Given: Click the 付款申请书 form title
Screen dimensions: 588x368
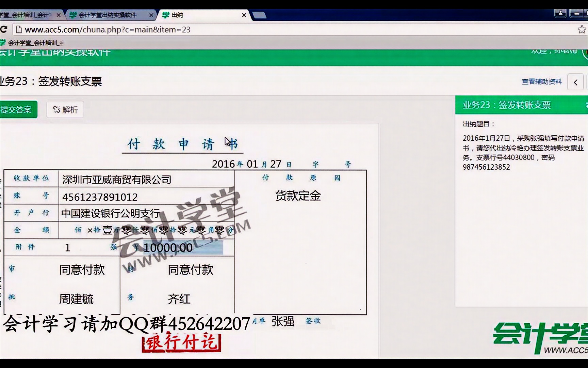Looking at the screenshot, I should [183, 144].
